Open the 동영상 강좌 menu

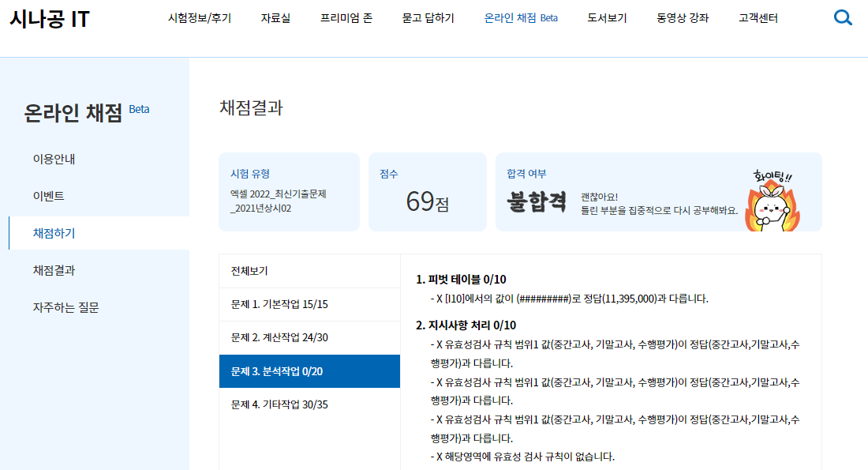pyautogui.click(x=683, y=18)
